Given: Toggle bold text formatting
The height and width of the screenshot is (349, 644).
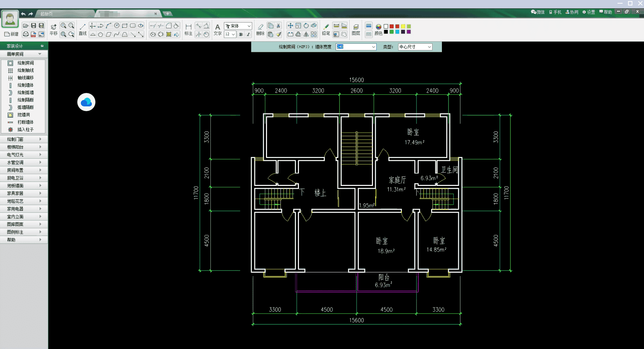Looking at the screenshot, I should point(241,35).
